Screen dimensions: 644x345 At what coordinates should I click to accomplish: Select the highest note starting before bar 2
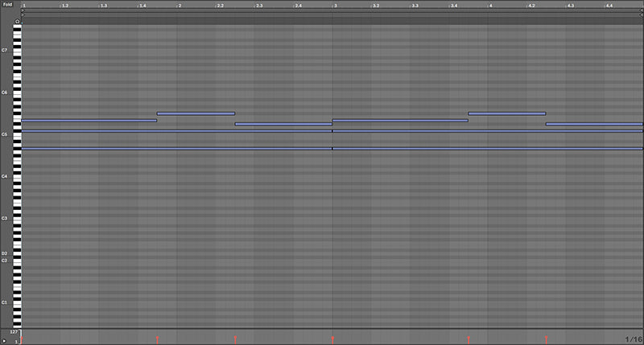tap(196, 113)
